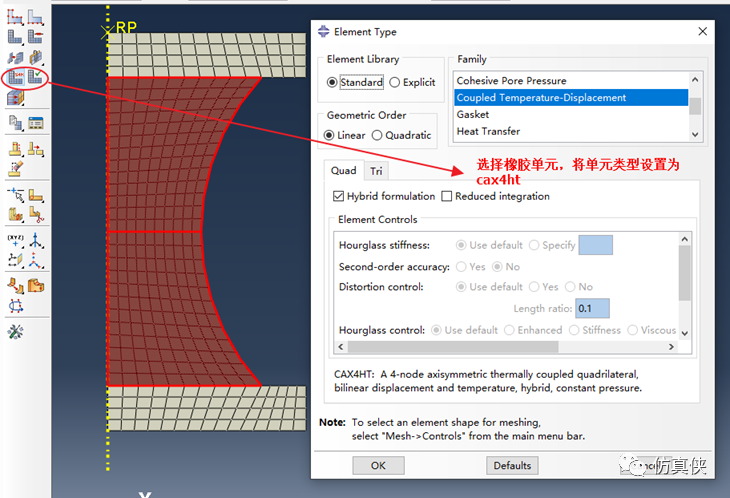The image size is (730, 498).
Task: Select Yes for Distortion control
Action: (534, 287)
